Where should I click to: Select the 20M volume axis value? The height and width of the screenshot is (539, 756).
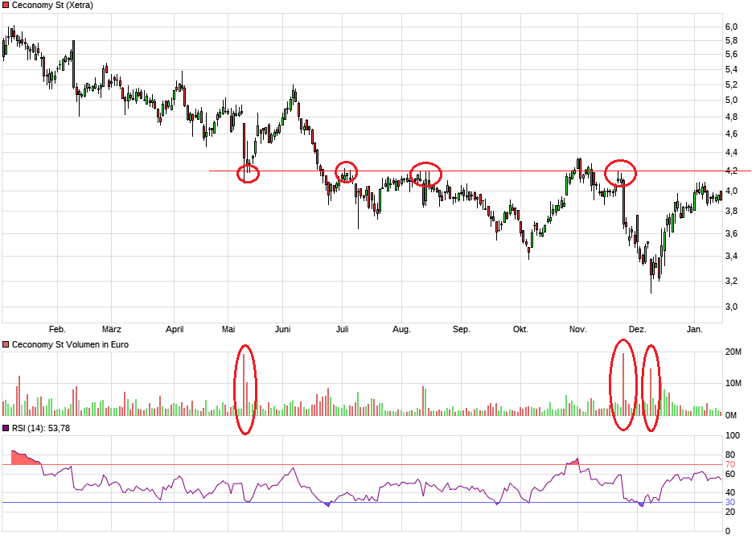(x=733, y=352)
